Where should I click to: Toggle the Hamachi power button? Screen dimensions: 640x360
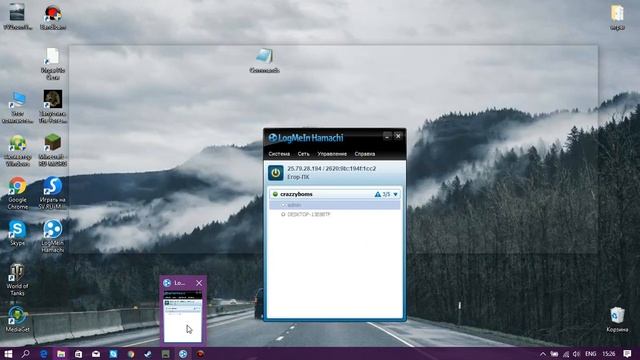pos(276,173)
